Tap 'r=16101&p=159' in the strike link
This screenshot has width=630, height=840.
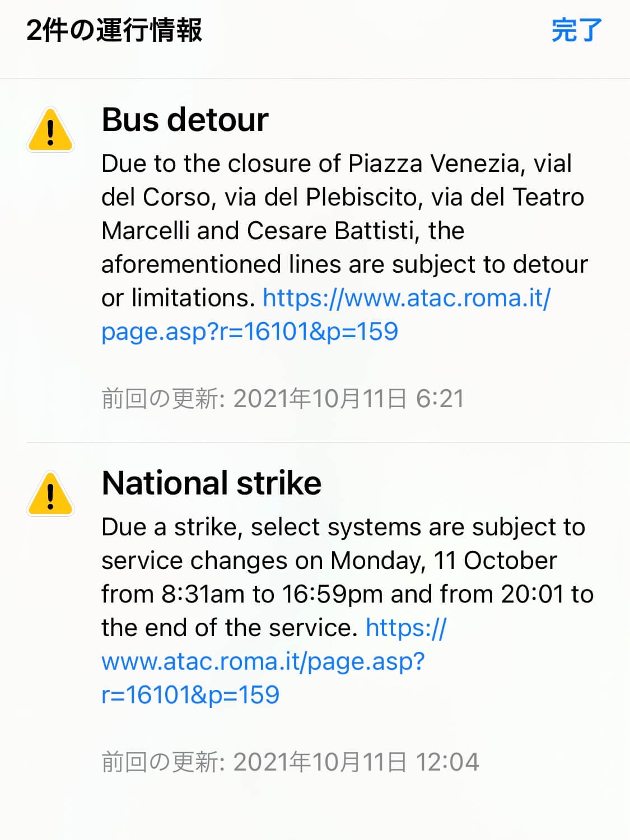[190, 695]
